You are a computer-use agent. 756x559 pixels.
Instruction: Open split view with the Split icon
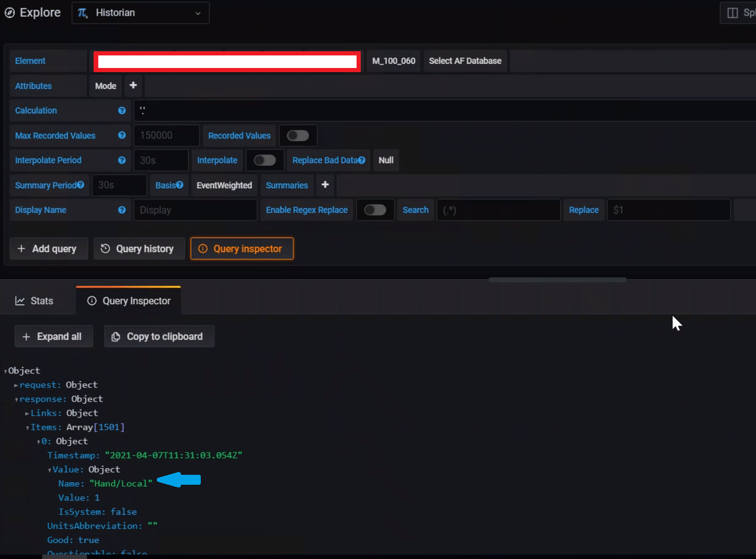[732, 13]
